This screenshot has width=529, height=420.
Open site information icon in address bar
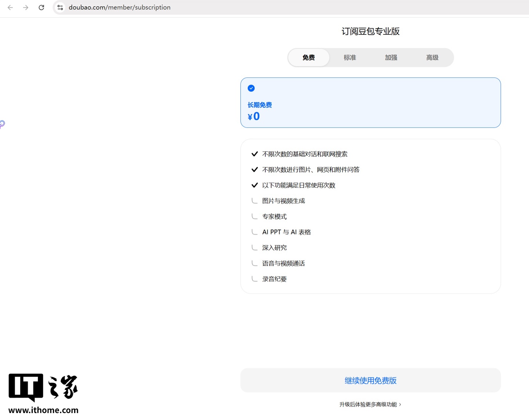[x=60, y=7]
